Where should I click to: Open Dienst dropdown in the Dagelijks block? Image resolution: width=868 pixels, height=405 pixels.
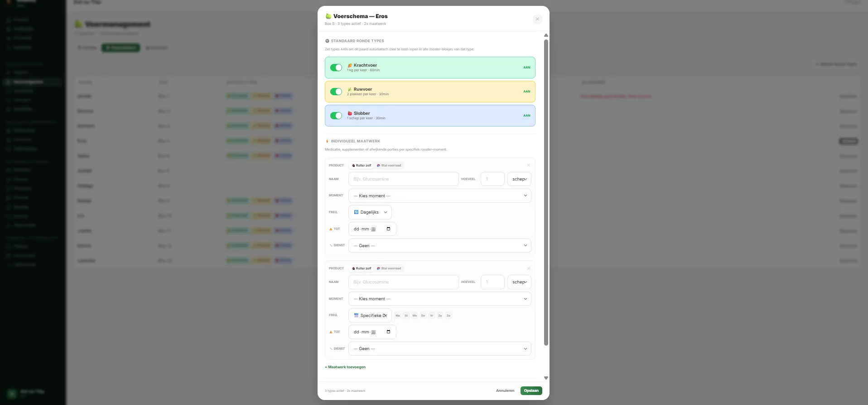click(x=439, y=246)
